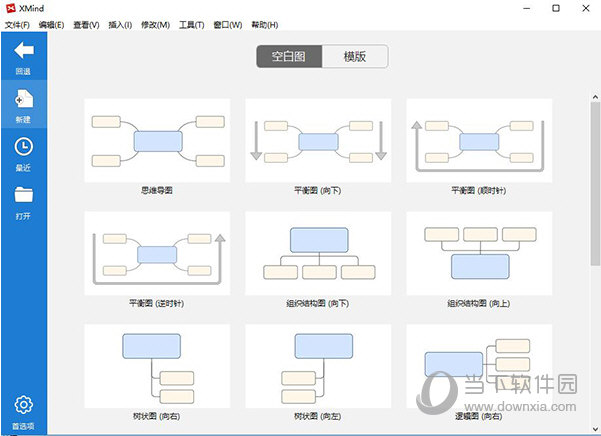Choose the 平衡图 (向下) thumbnail
601x436 pixels.
click(x=318, y=141)
